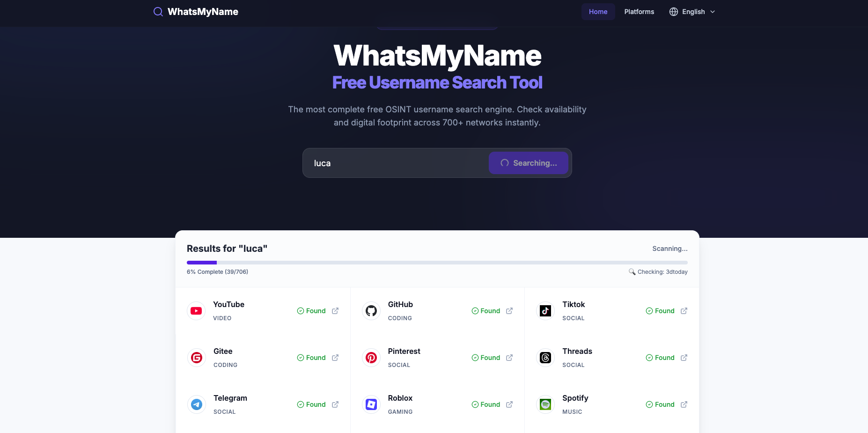The image size is (868, 433).
Task: Click the WhatsMyName header brand link
Action: (203, 12)
